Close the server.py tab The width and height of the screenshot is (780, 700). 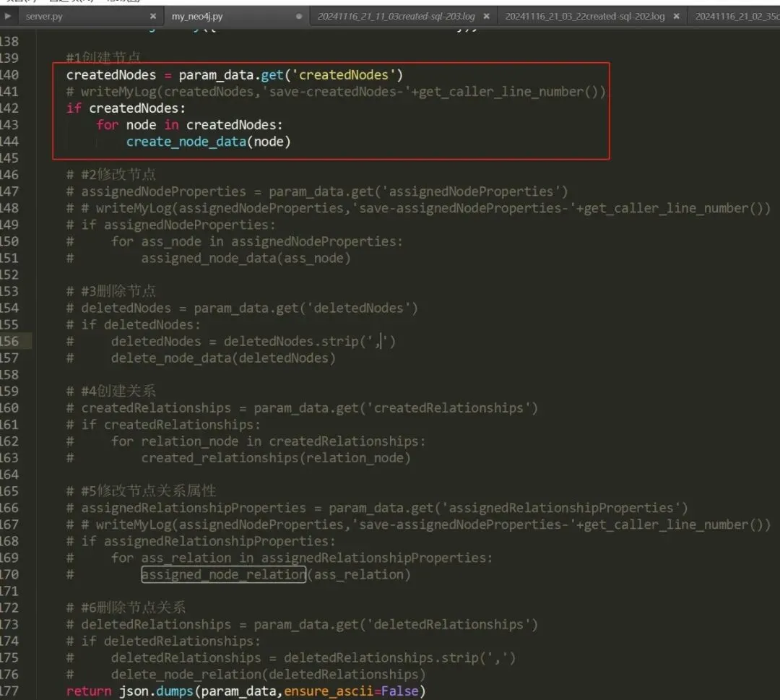pos(152,17)
